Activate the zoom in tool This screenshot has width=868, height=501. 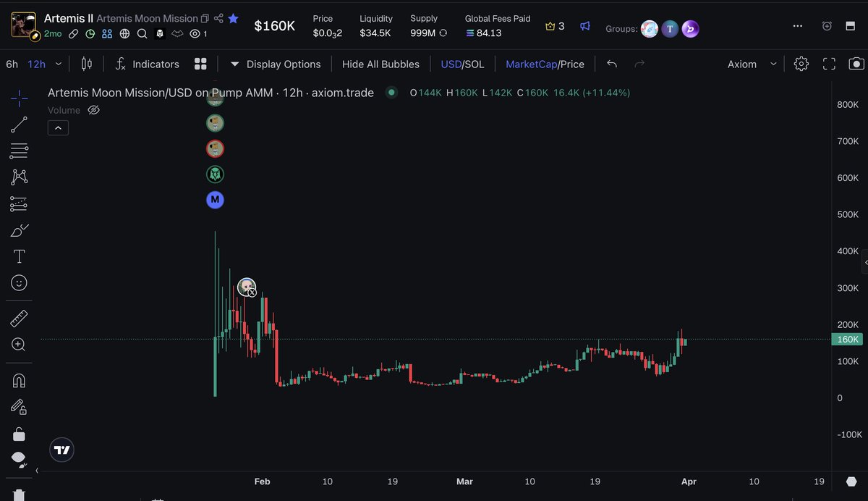(20, 345)
